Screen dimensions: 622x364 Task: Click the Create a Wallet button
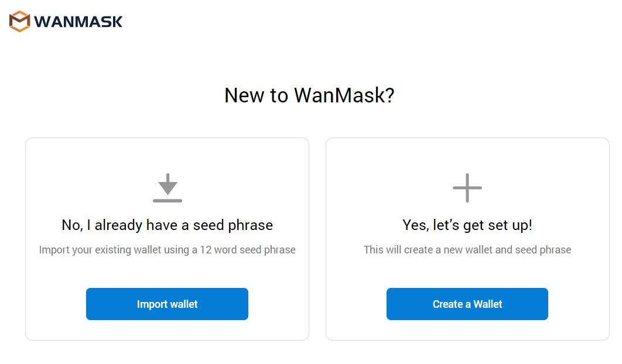[x=467, y=304]
